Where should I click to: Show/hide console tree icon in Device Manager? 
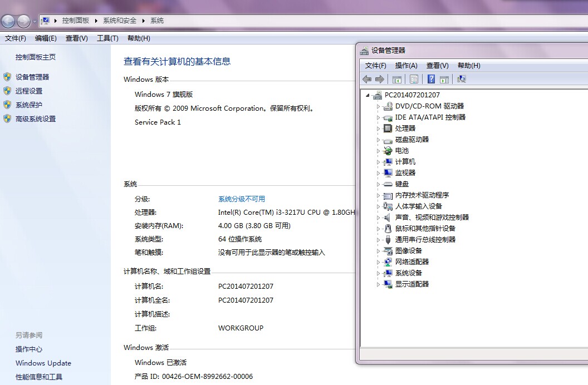pos(397,79)
